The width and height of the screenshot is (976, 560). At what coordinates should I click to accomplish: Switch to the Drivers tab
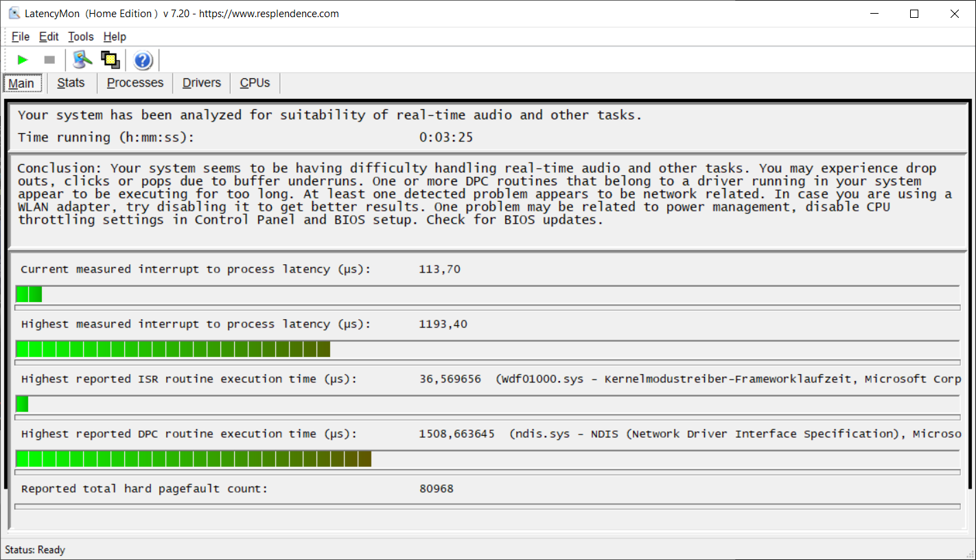(x=202, y=83)
